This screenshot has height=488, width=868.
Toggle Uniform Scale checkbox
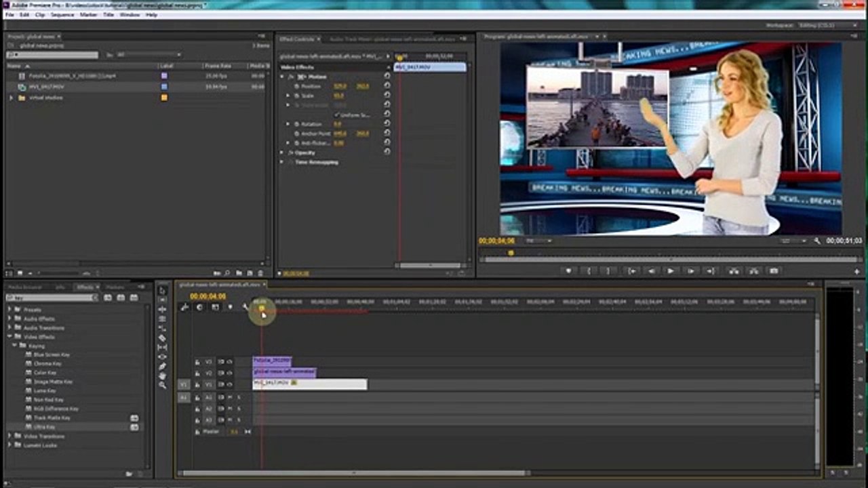coord(337,115)
